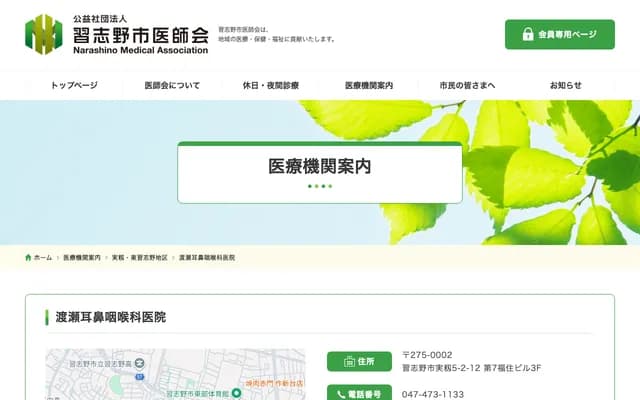
Task: Open the お知らせ navigation item
Action: [x=565, y=86]
